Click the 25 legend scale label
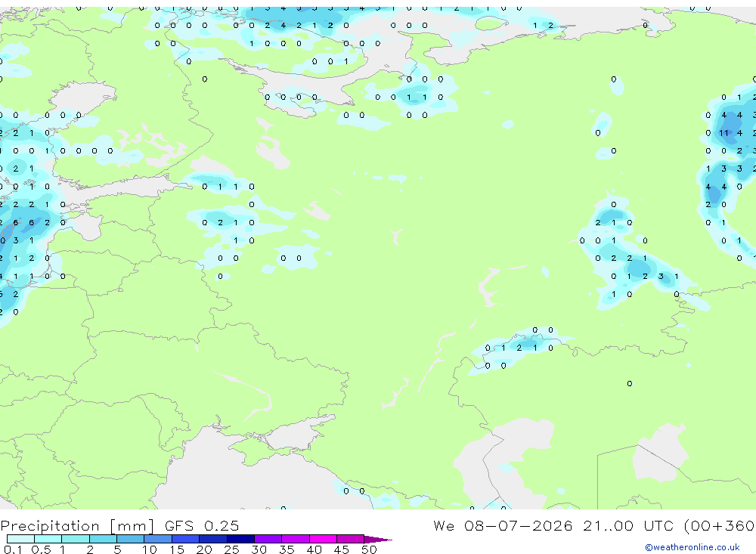 tap(231, 549)
